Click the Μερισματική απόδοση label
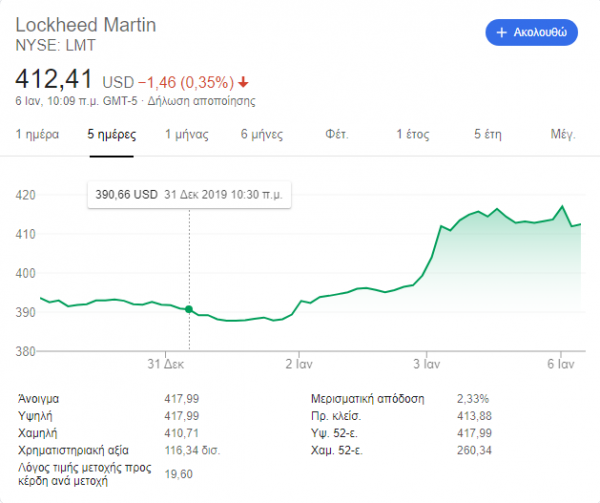Screen dimensions: 600x503 tap(368, 399)
